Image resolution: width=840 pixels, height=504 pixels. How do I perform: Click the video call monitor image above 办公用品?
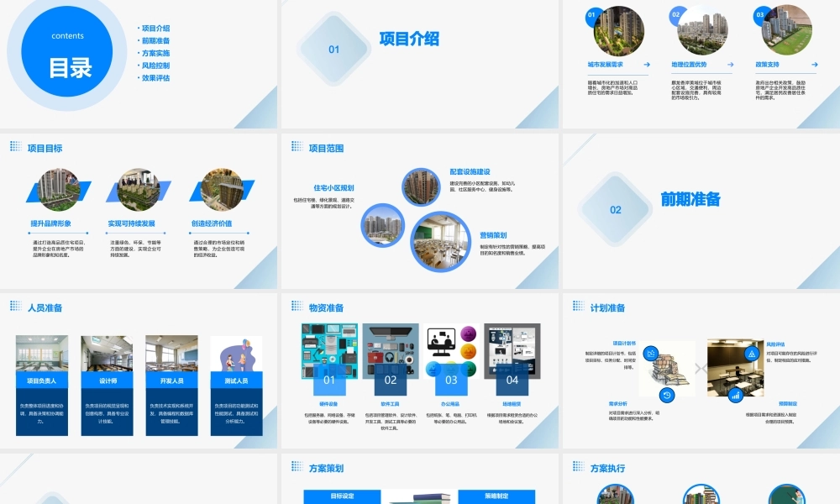[451, 351]
